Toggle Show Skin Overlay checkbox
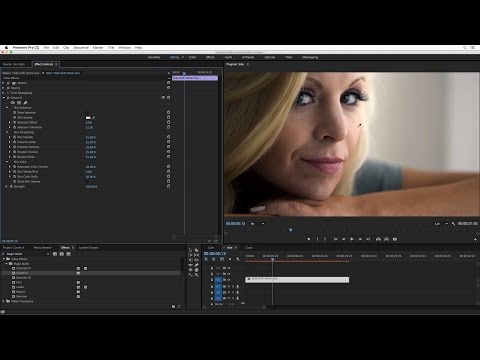This screenshot has width=480, height=360. point(87,182)
